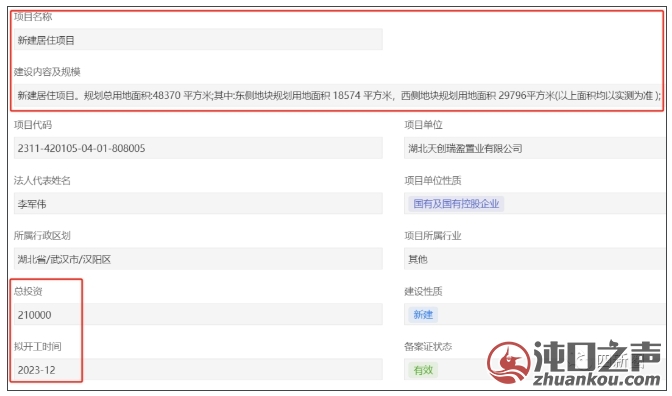This screenshot has width=672, height=396.
Task: Click the 法人代表姓名 field 李军伟
Action: click(198, 204)
